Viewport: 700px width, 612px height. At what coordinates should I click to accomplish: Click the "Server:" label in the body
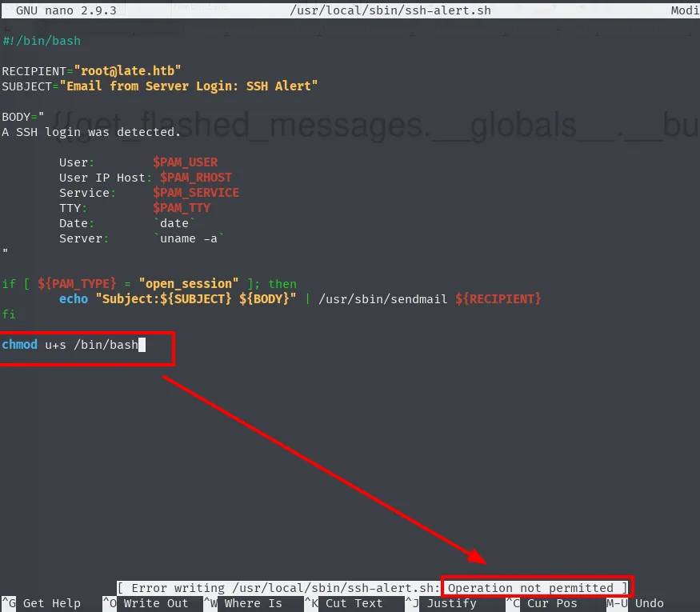84,238
